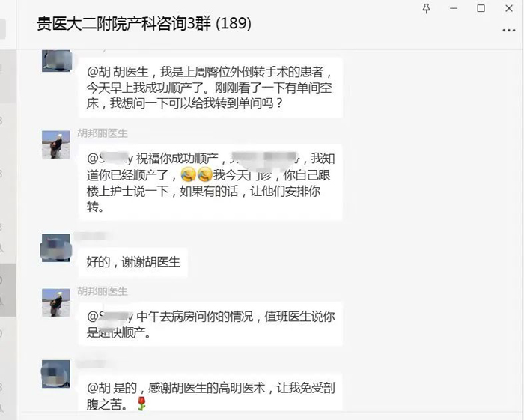Open avatar of first blurred patient message
The height and width of the screenshot is (420, 524).
pos(56,61)
